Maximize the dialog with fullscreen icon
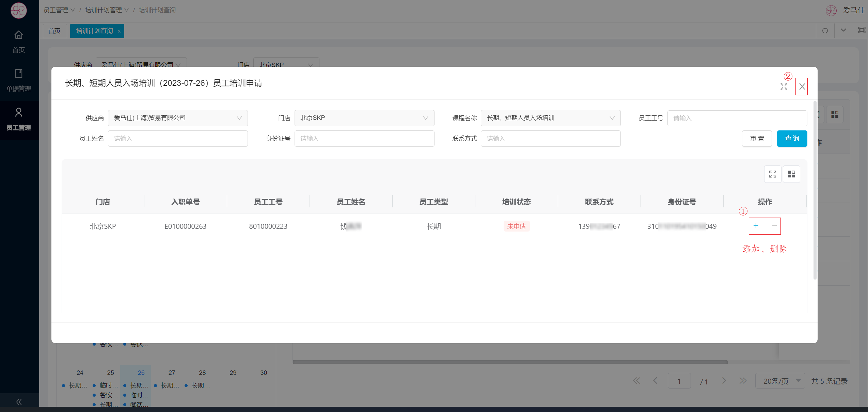The width and height of the screenshot is (868, 412). tap(784, 86)
